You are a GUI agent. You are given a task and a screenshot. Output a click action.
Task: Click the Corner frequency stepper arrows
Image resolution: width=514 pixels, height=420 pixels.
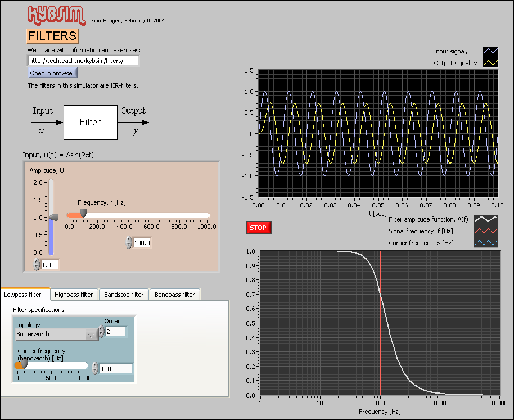pyautogui.click(x=96, y=368)
